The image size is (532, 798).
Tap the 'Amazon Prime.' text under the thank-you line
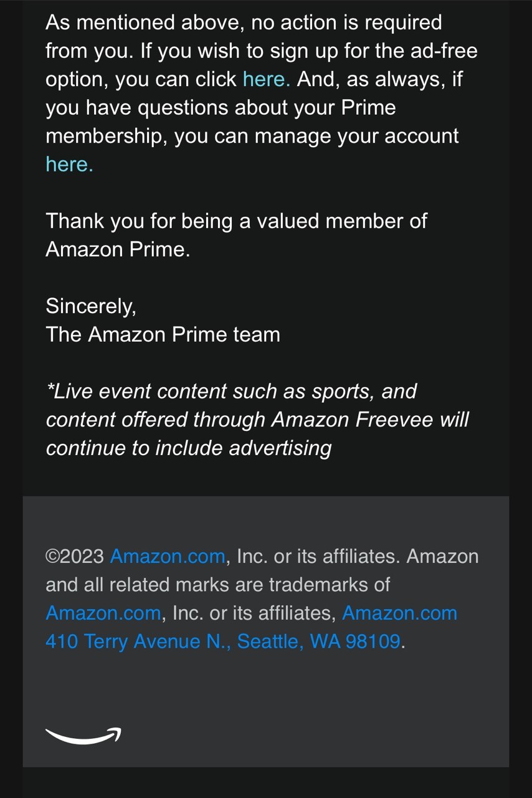[118, 249]
